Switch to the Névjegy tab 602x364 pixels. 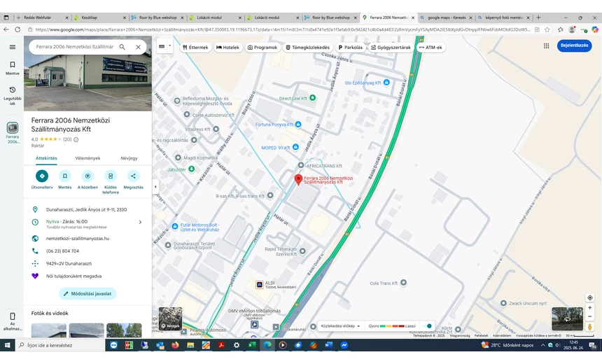click(x=129, y=158)
